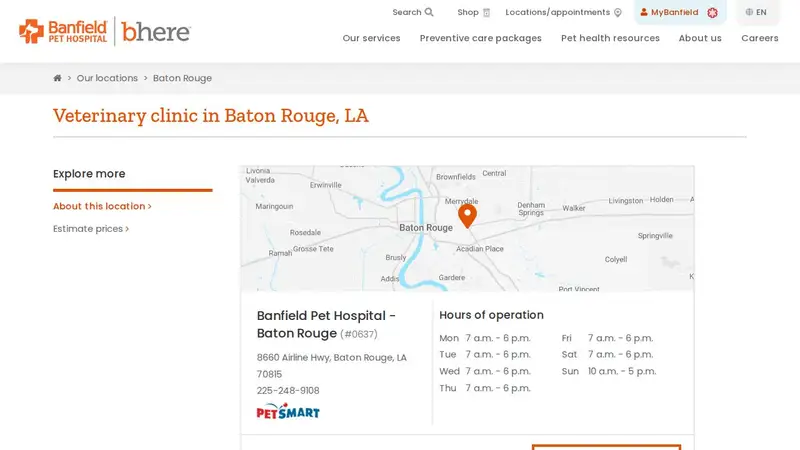Click the shopping bag icon beside Shop
This screenshot has width=800, height=450.
(x=486, y=13)
